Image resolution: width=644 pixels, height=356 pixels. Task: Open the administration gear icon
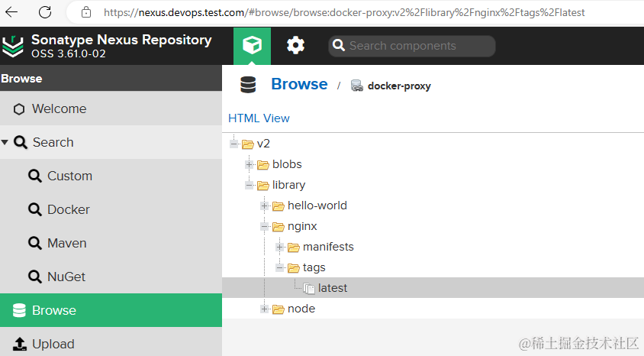coord(295,45)
